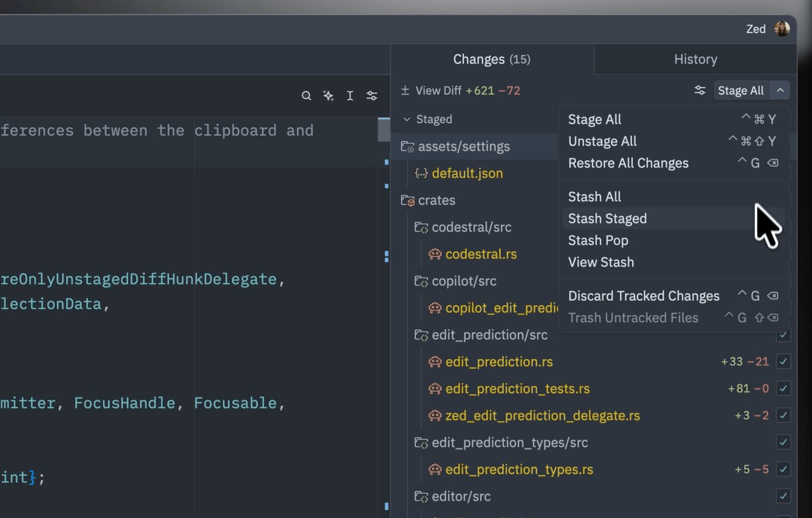Viewport: 812px width, 518px height.
Task: Toggle checkbox for editor/src folder
Action: (784, 496)
